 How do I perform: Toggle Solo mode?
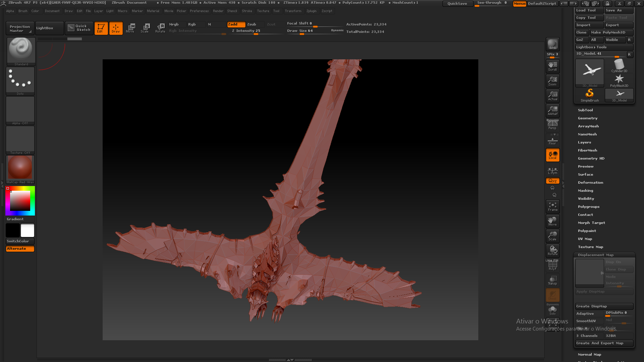point(552,310)
